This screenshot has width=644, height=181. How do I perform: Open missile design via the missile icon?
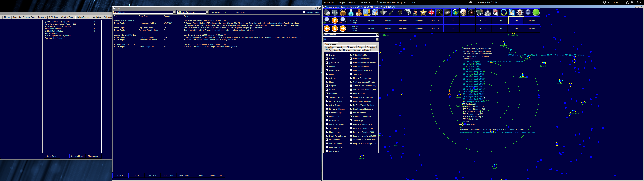pyautogui.click(x=391, y=13)
